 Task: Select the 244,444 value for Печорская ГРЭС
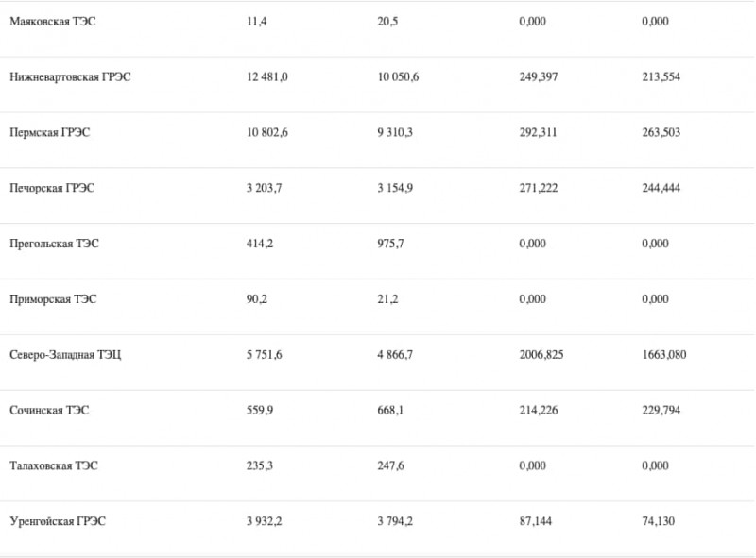(661, 189)
